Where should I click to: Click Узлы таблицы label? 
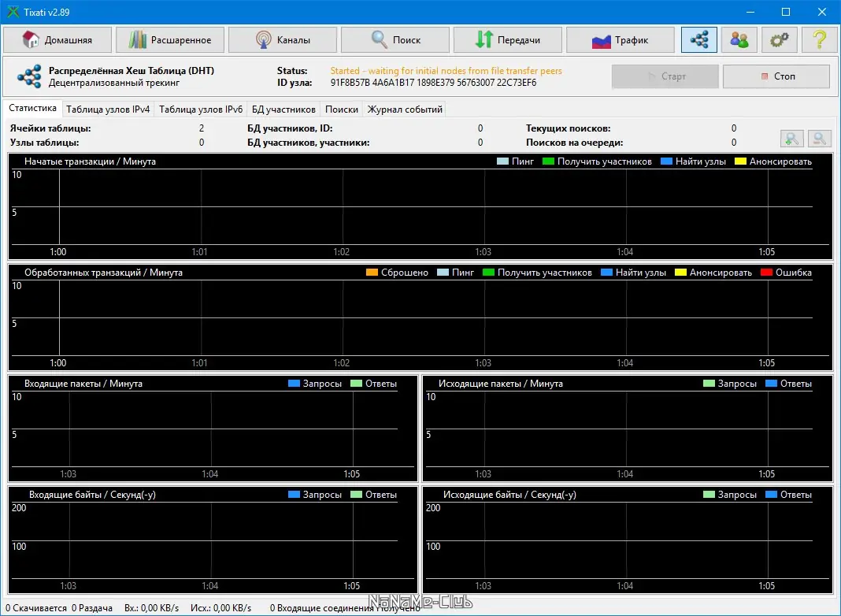[x=45, y=143]
